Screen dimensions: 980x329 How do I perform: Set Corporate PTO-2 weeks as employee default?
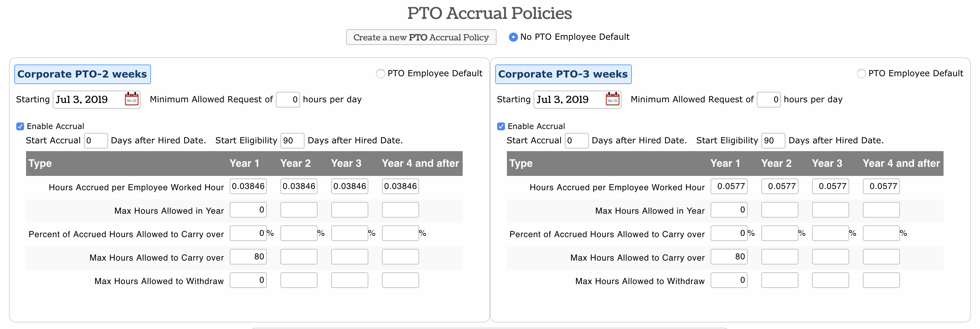[380, 74]
